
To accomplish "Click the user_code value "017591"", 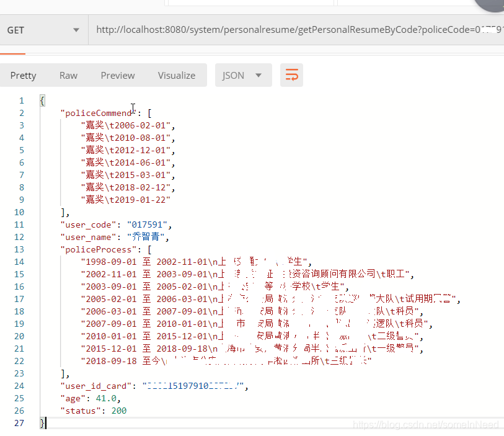I will coord(147,225).
